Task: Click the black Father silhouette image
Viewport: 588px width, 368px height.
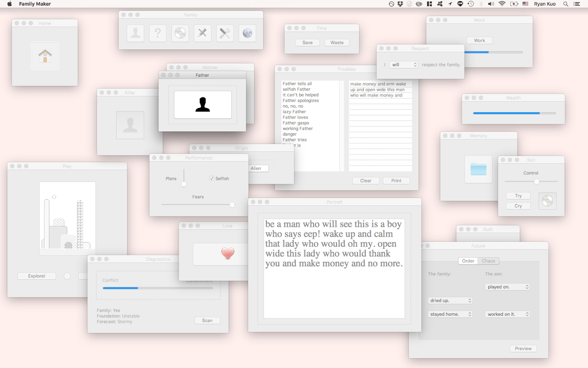Action: click(x=203, y=104)
